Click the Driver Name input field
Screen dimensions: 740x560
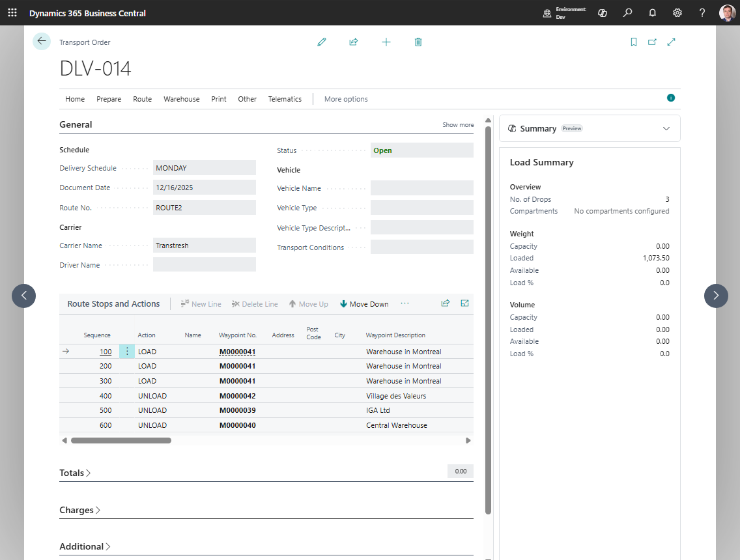(x=205, y=264)
